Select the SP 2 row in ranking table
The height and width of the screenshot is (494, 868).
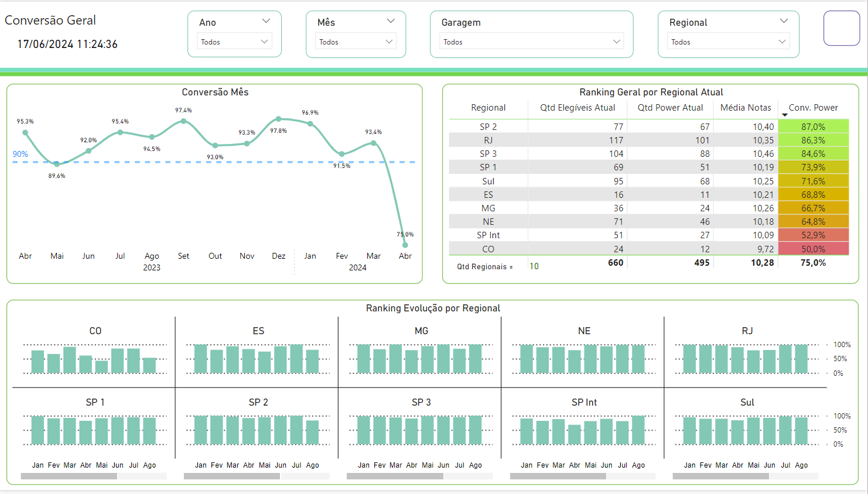(488, 127)
